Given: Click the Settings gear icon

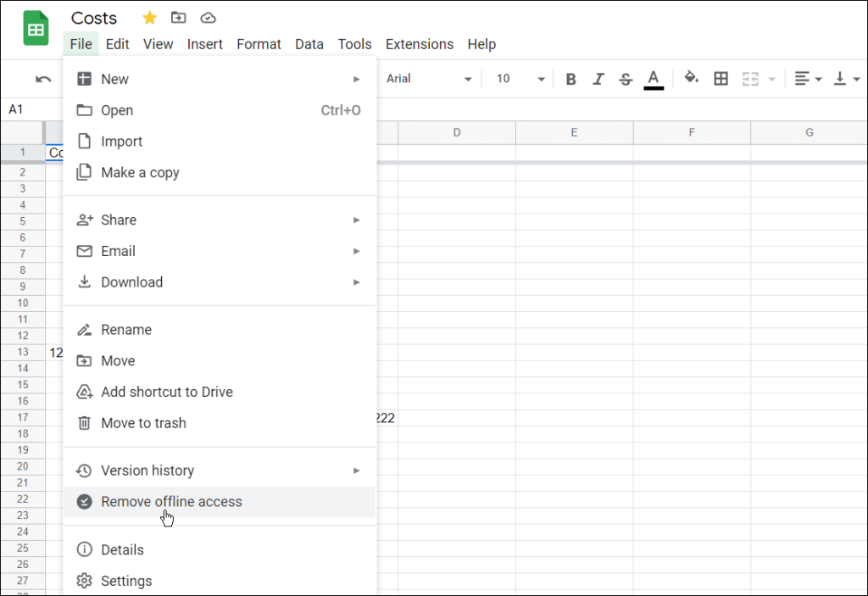Looking at the screenshot, I should click(x=84, y=581).
